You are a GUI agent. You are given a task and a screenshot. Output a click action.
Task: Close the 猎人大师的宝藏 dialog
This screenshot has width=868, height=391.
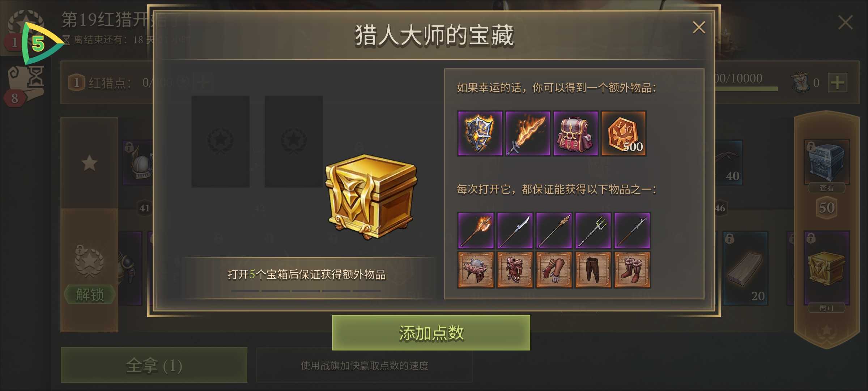699,28
